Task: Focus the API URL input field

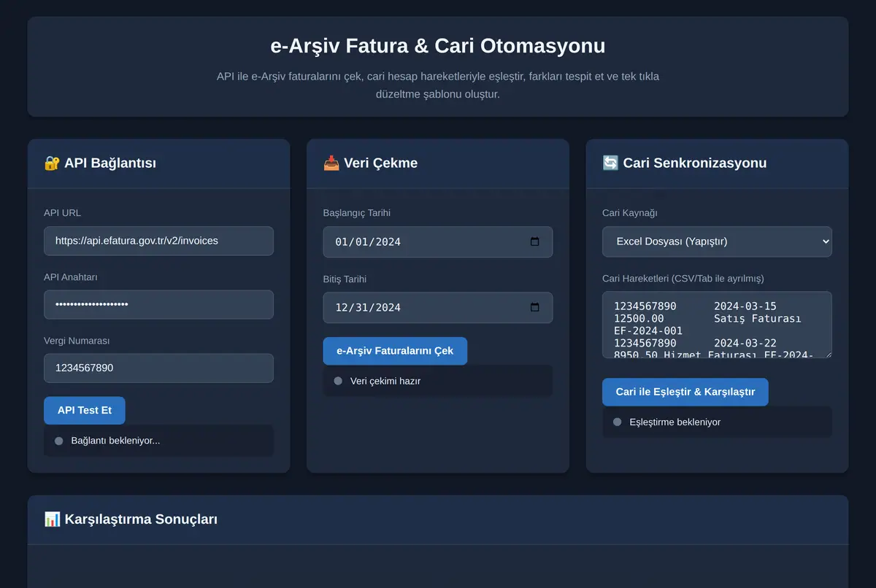Action: click(158, 241)
